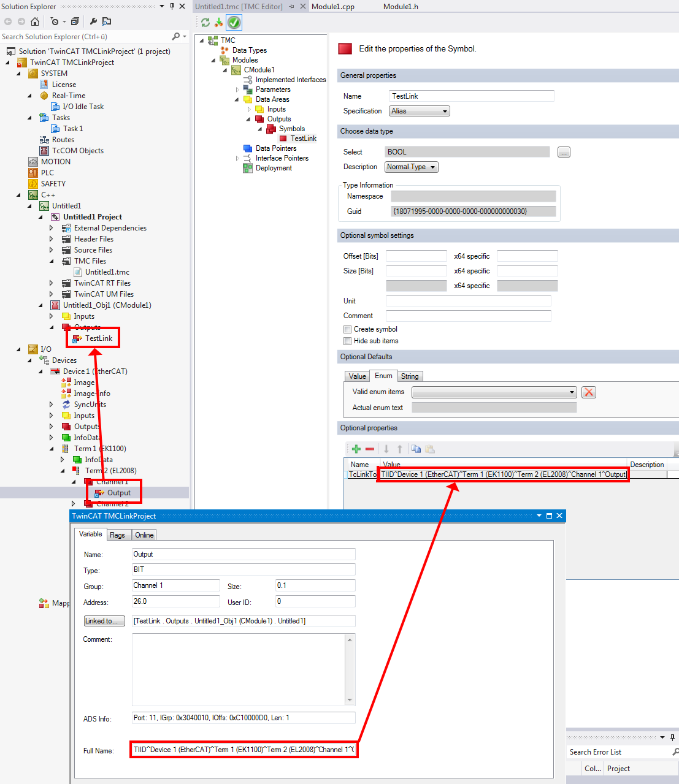Click the symbol Comment input field

pos(469,316)
